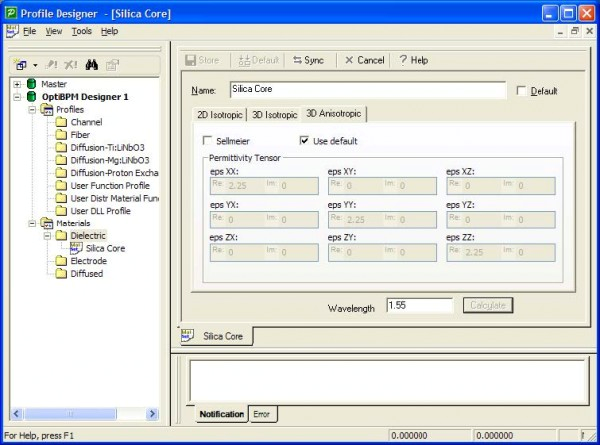This screenshot has height=445, width=600.
Task: Minimize the inner document window
Action: (560, 31)
